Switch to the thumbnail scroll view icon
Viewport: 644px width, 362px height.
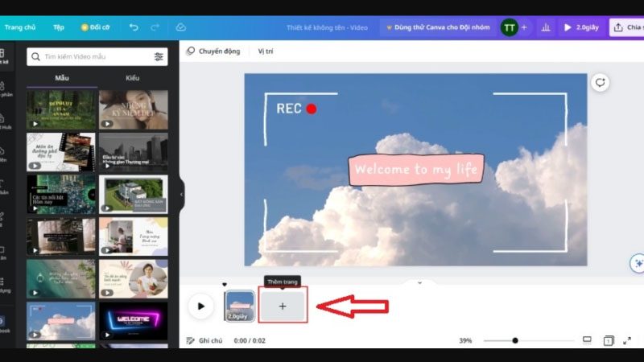587,340
